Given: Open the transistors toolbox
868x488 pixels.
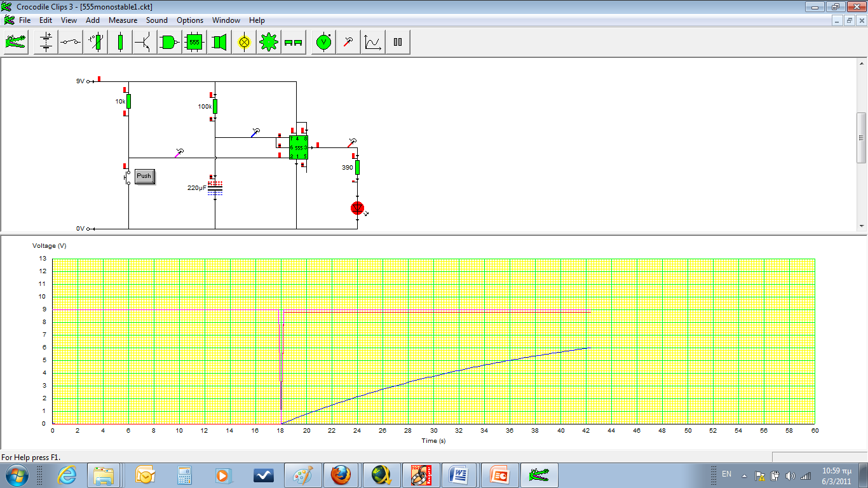Looking at the screenshot, I should (145, 43).
